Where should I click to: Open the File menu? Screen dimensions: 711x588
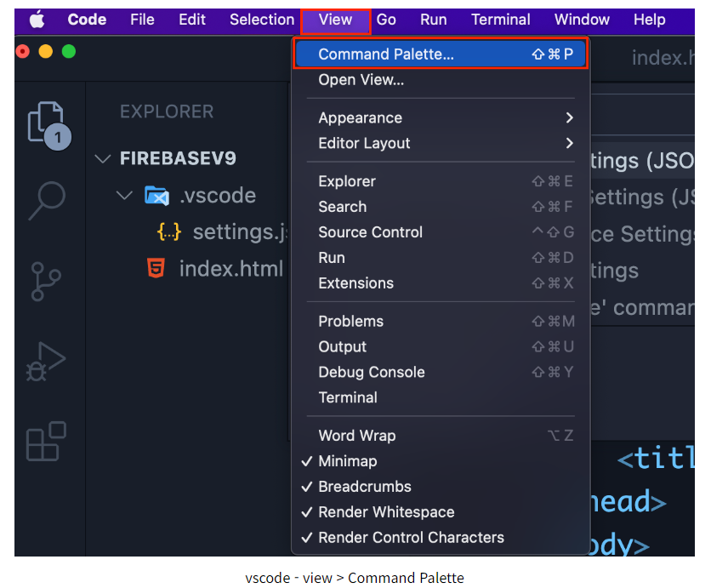pyautogui.click(x=142, y=20)
